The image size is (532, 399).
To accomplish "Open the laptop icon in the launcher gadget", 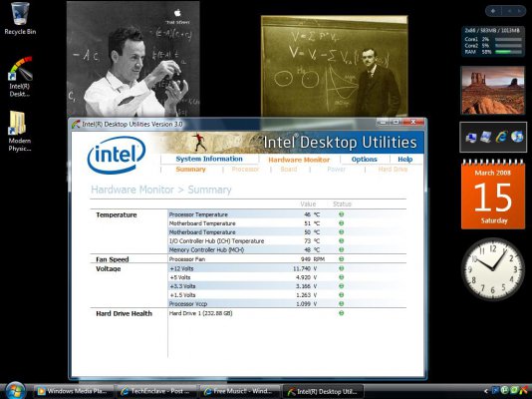I will point(486,137).
